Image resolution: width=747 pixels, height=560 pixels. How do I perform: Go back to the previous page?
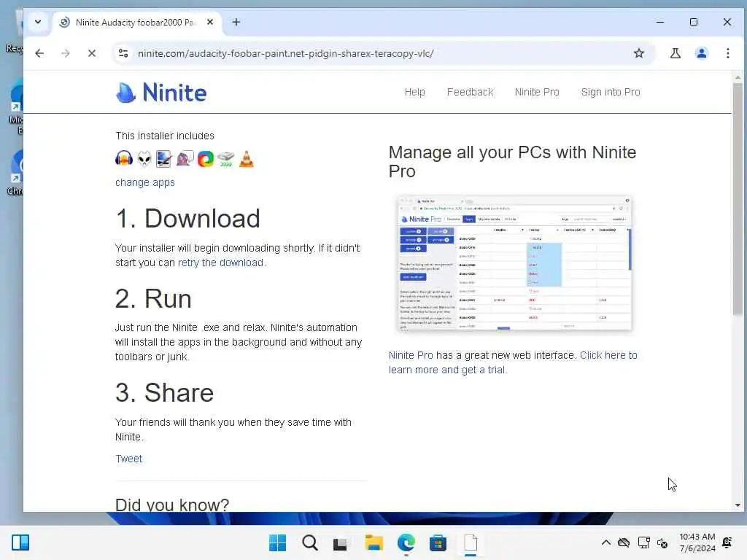[x=39, y=53]
